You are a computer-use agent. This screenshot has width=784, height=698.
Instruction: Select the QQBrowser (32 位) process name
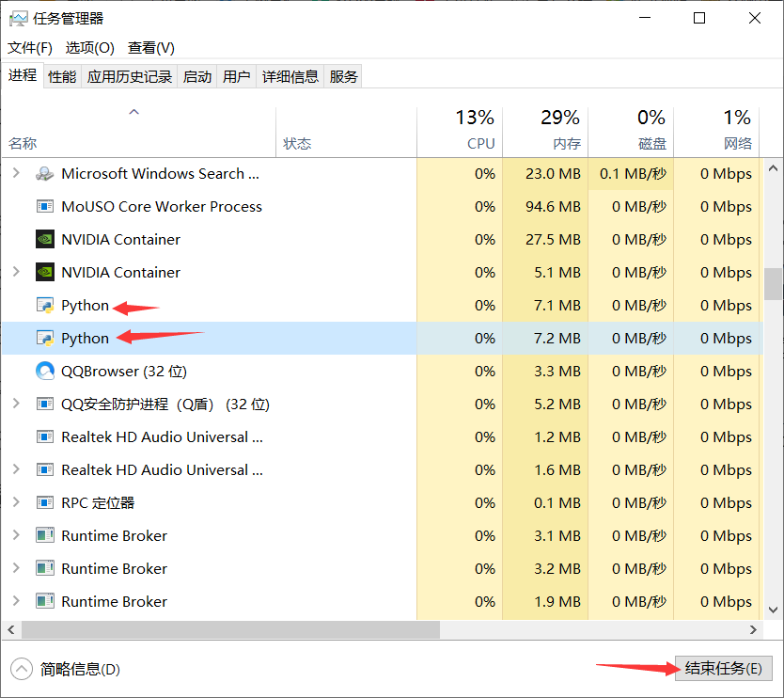[124, 372]
